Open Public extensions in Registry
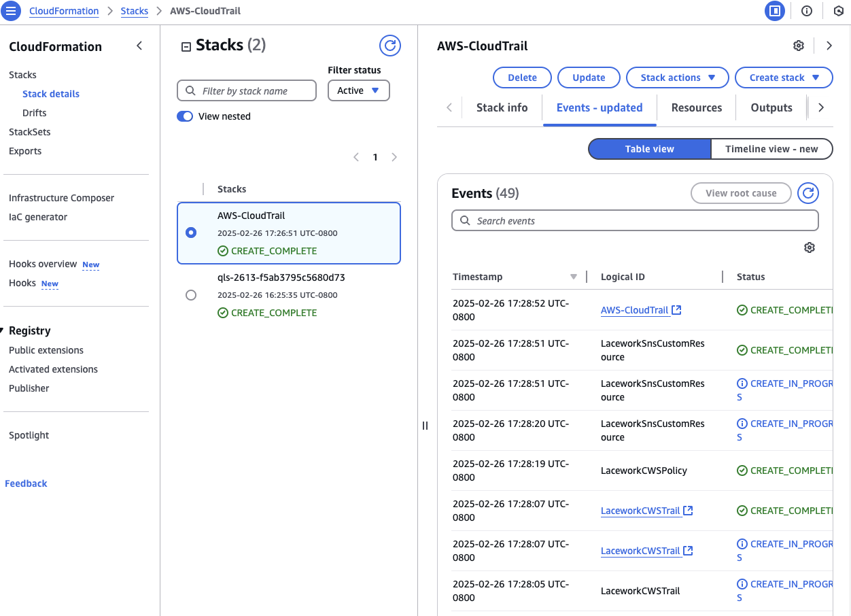Screen dimensions: 851x616 [x=46, y=350]
